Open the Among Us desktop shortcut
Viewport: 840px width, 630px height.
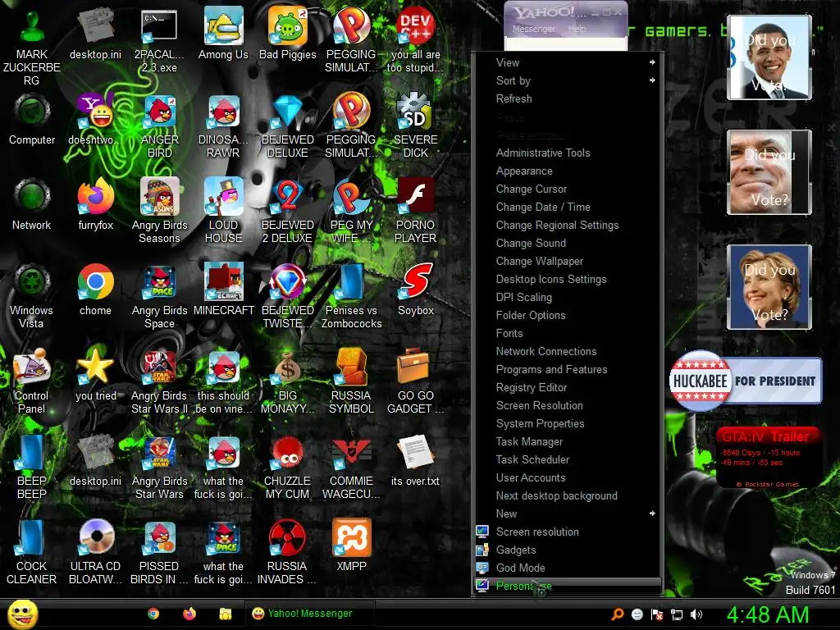point(223,33)
